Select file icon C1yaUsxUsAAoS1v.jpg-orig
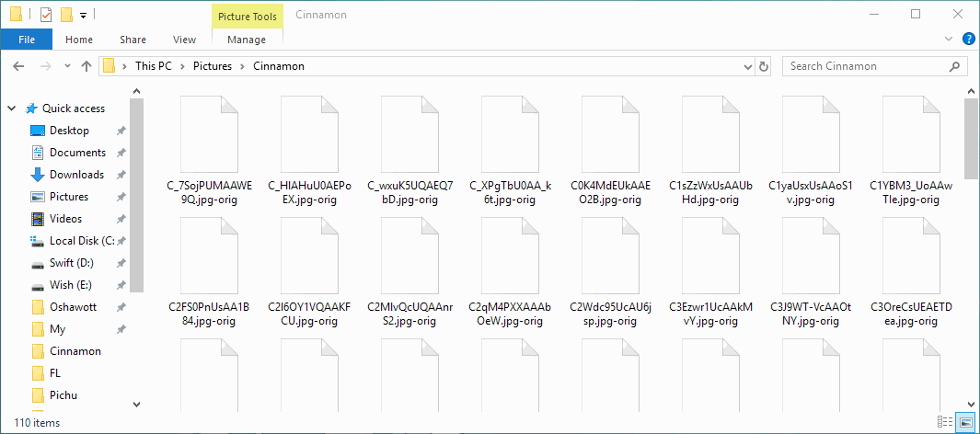980x434 pixels. click(x=811, y=134)
